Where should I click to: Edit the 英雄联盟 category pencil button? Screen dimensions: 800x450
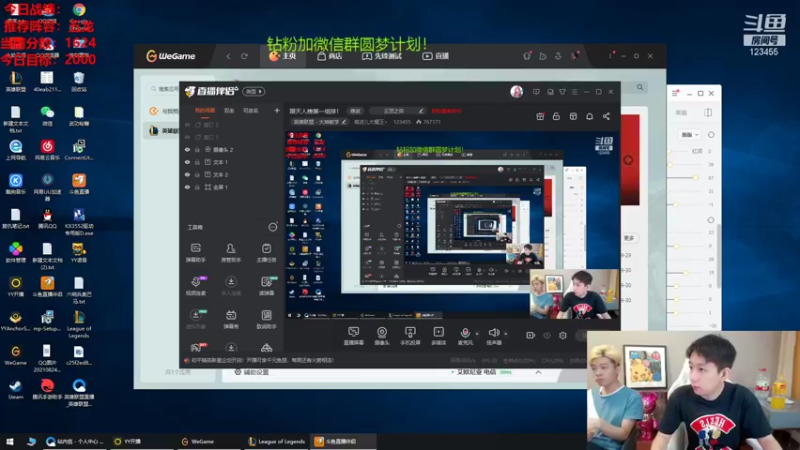(x=344, y=122)
